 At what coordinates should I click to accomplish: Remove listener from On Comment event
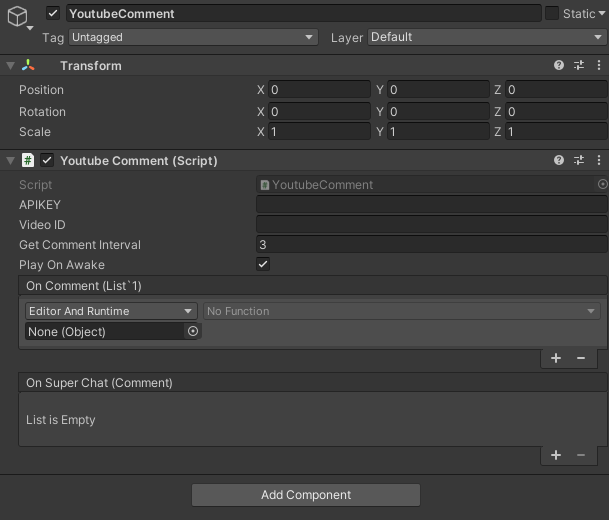point(581,358)
